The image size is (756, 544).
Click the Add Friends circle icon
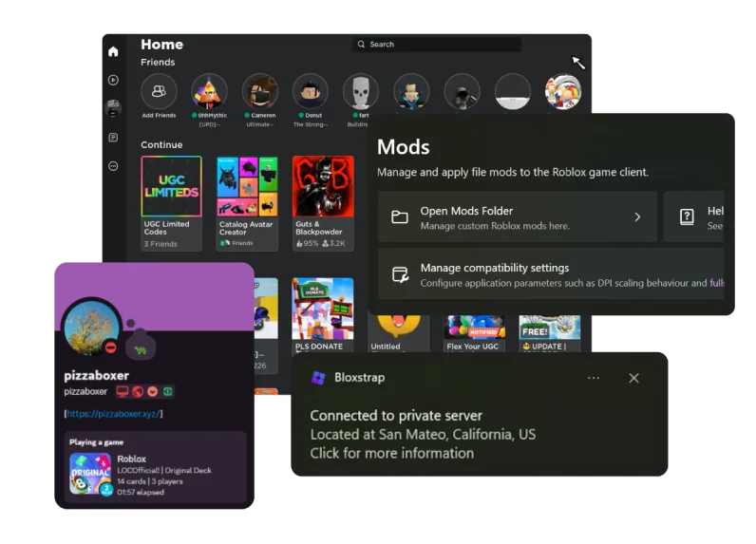click(x=159, y=91)
